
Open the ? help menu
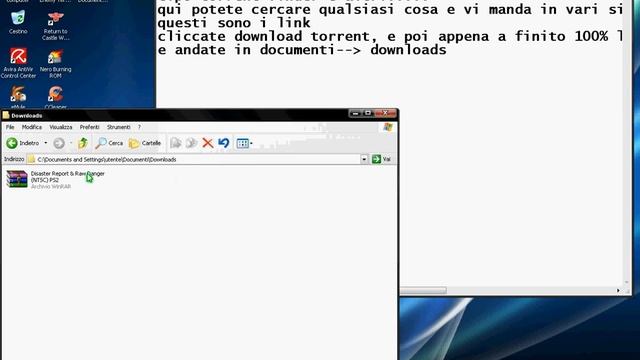pyautogui.click(x=139, y=127)
